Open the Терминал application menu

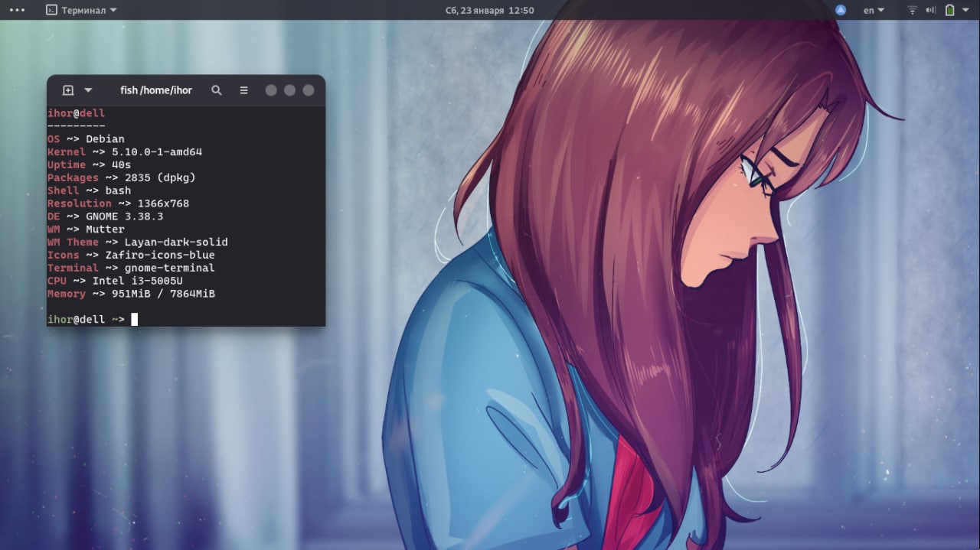coord(81,11)
